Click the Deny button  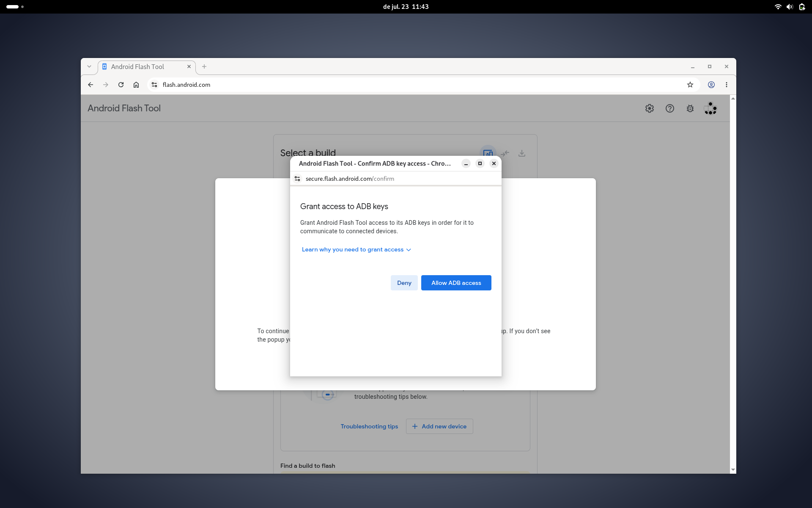404,283
